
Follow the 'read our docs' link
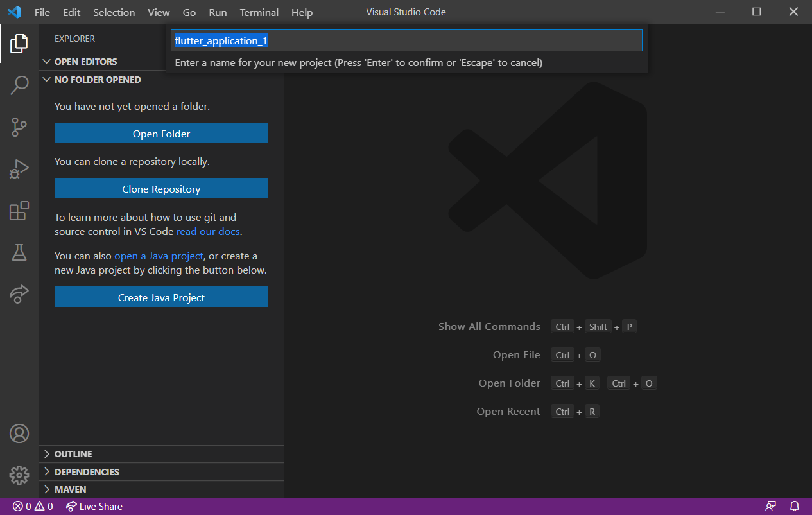208,231
